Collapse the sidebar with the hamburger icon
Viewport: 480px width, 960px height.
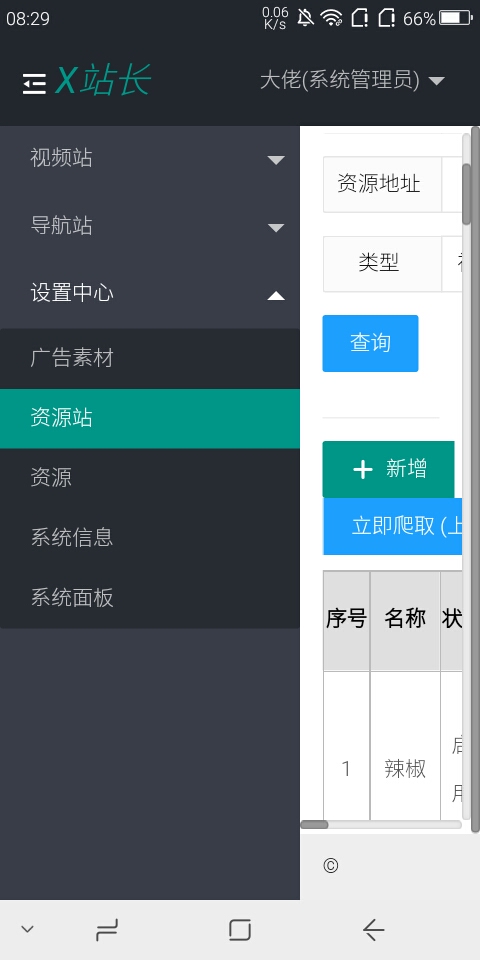34,83
